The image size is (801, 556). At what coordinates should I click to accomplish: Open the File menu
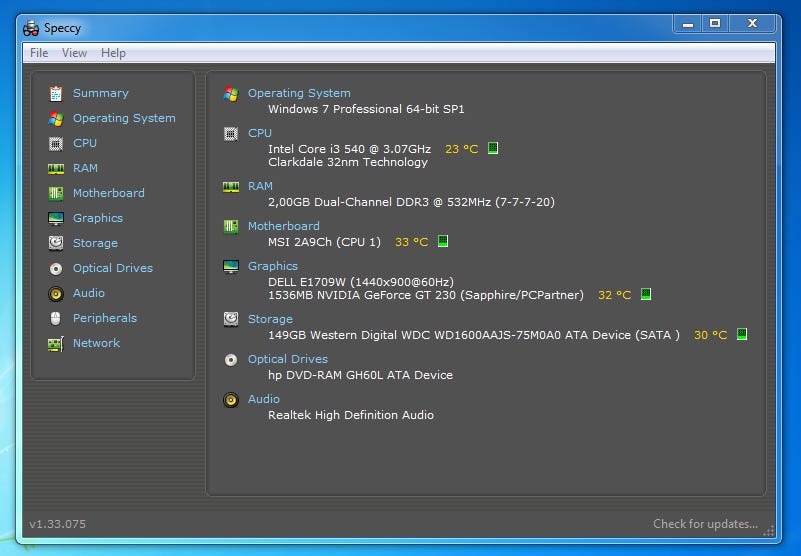pyautogui.click(x=39, y=53)
